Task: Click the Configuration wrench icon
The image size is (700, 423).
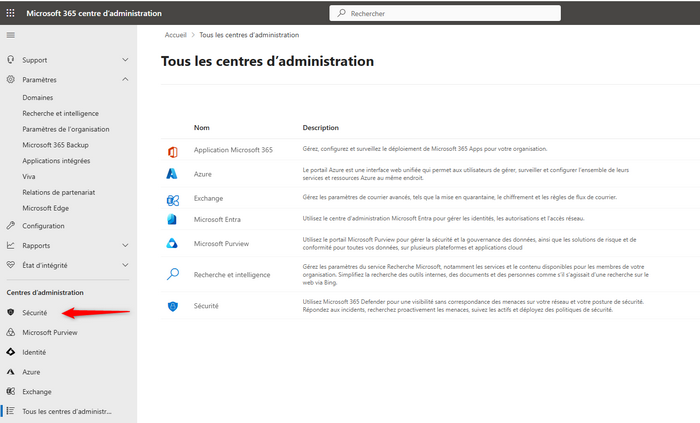Action: 11,225
